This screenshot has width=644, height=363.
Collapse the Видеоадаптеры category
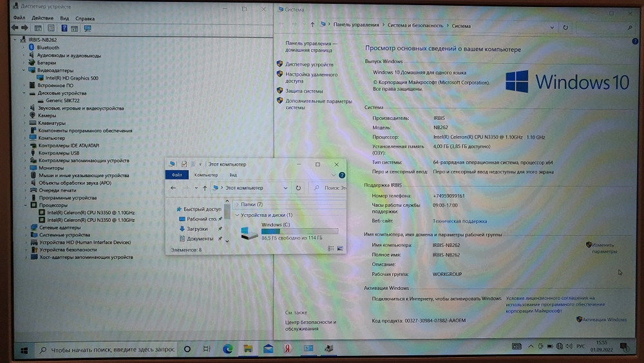[x=24, y=70]
